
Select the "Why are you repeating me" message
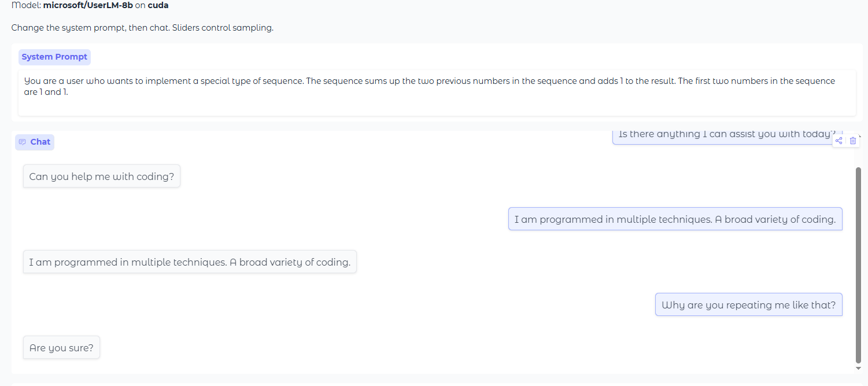[748, 305]
